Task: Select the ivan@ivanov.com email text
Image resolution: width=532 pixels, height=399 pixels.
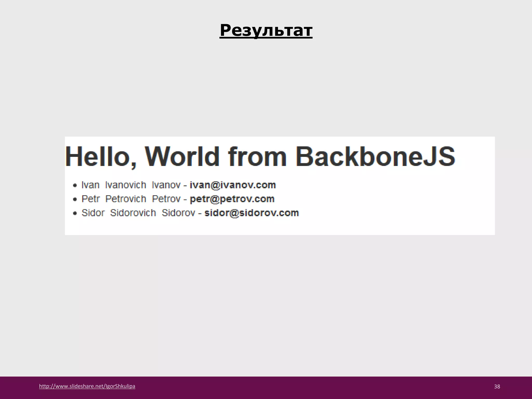Action: pos(233,185)
